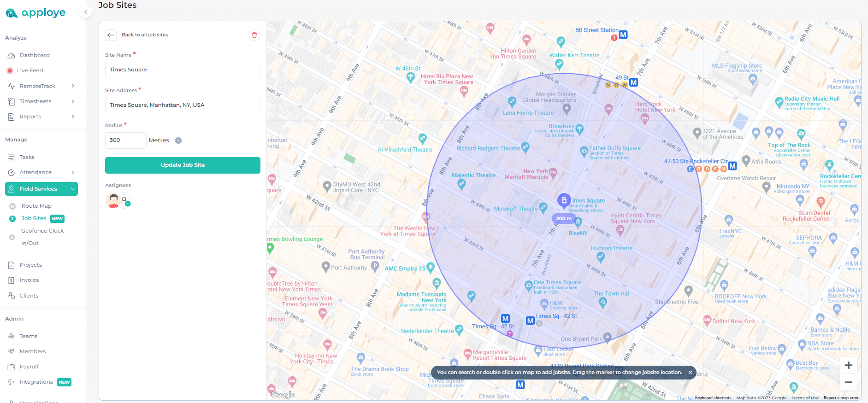Screen dimensions: 868x403
Task: Click the 1221 Avenue of the Americas pin
Action: coord(697,133)
